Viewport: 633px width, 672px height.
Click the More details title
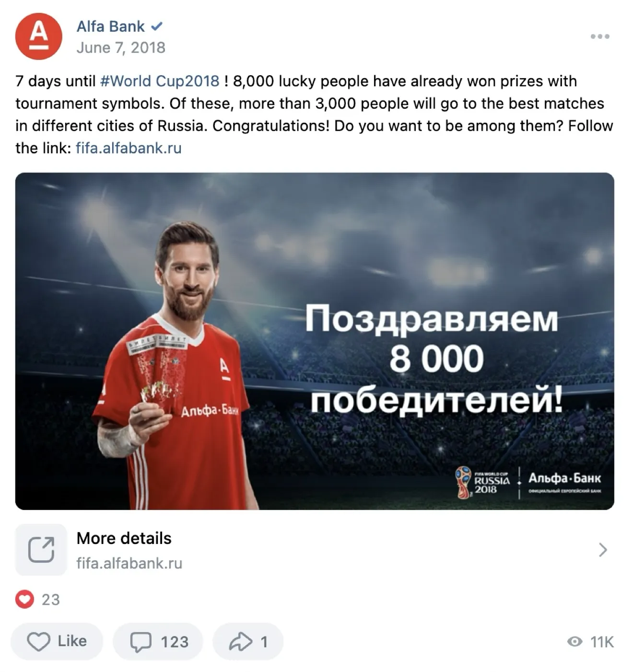point(124,538)
